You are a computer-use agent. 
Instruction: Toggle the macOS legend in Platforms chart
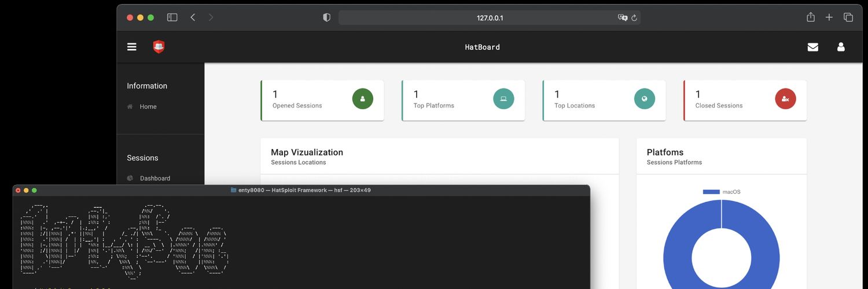pyautogui.click(x=722, y=191)
